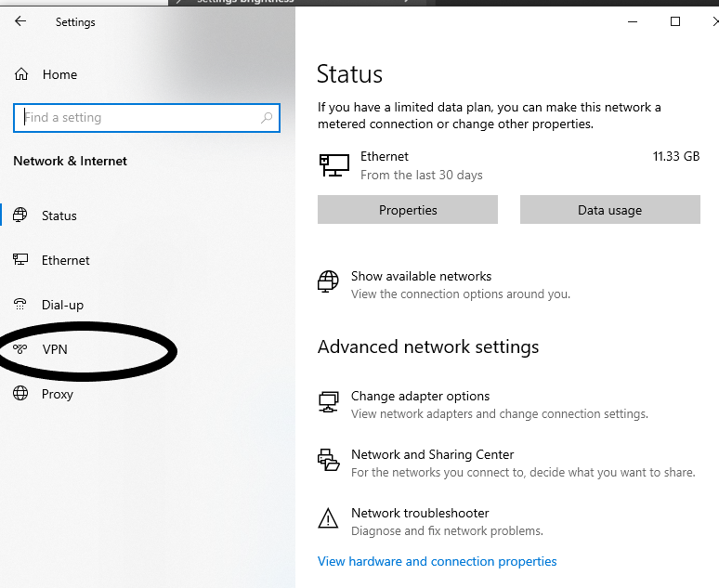The image size is (719, 588).
Task: Open the Proxy settings page
Action: (57, 394)
